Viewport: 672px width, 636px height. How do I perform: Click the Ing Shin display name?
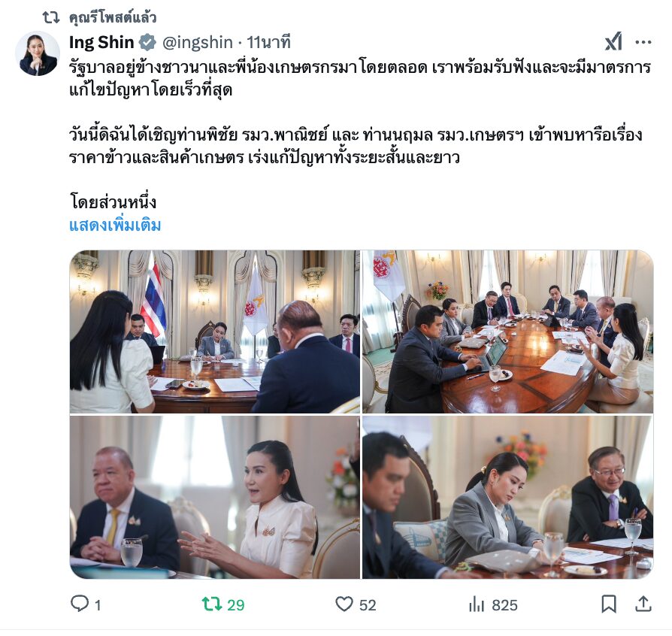point(101,42)
